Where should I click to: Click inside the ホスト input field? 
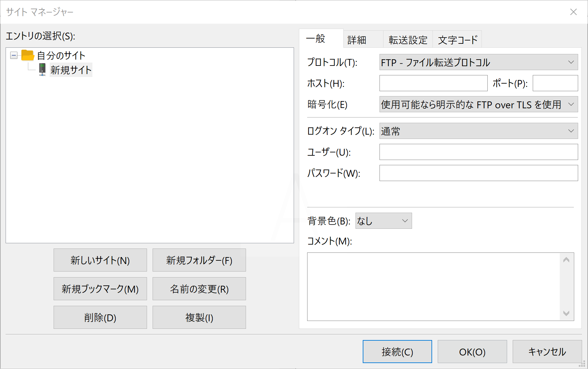tap(433, 83)
